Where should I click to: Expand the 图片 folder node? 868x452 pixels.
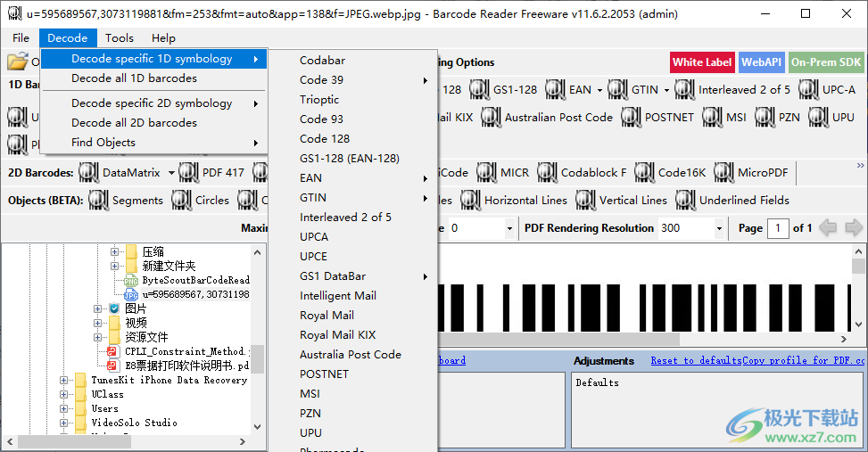coord(97,308)
